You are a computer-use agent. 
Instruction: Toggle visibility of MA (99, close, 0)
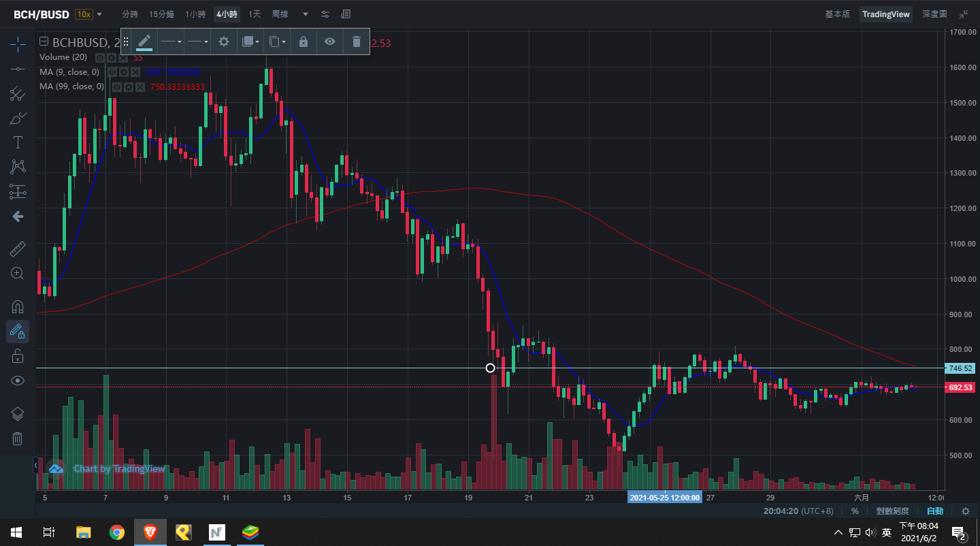(x=117, y=86)
